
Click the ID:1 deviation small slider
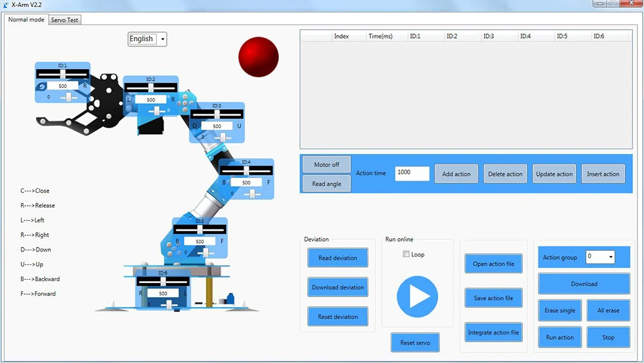coord(68,97)
